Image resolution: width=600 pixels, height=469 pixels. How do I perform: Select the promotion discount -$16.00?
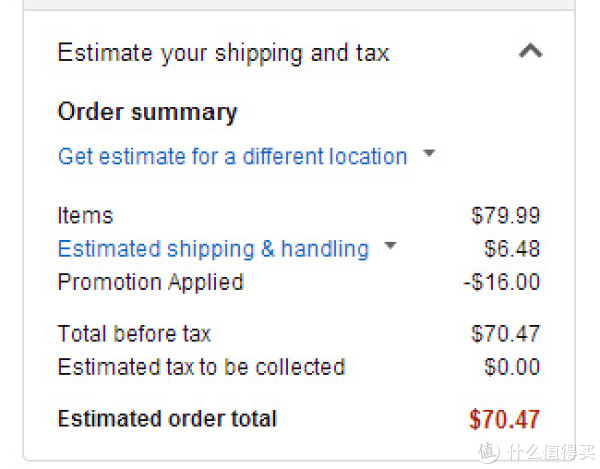click(501, 282)
